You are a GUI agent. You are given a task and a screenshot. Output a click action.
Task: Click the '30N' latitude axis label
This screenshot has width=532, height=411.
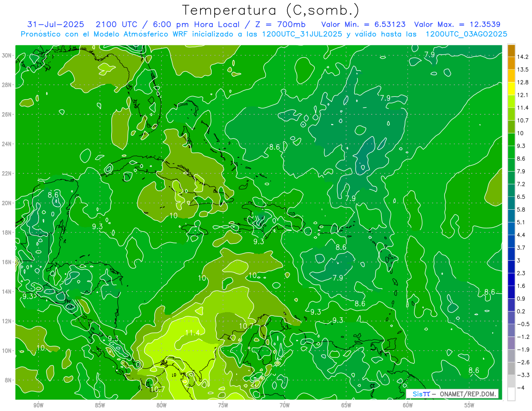(x=7, y=55)
